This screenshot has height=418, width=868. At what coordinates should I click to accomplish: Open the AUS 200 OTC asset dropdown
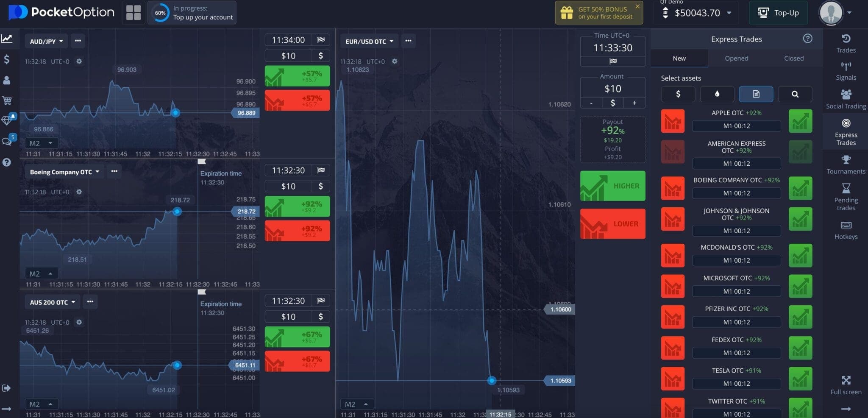53,302
